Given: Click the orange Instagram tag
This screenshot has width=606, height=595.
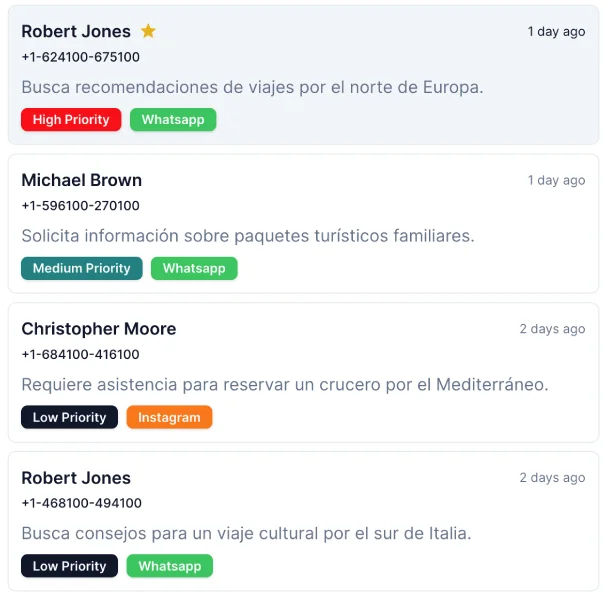Looking at the screenshot, I should click(x=169, y=417).
